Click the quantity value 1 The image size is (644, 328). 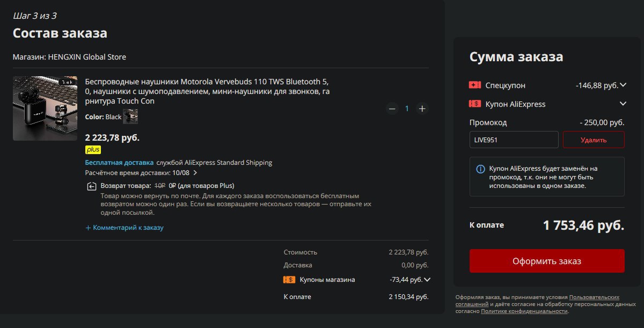pos(407,109)
